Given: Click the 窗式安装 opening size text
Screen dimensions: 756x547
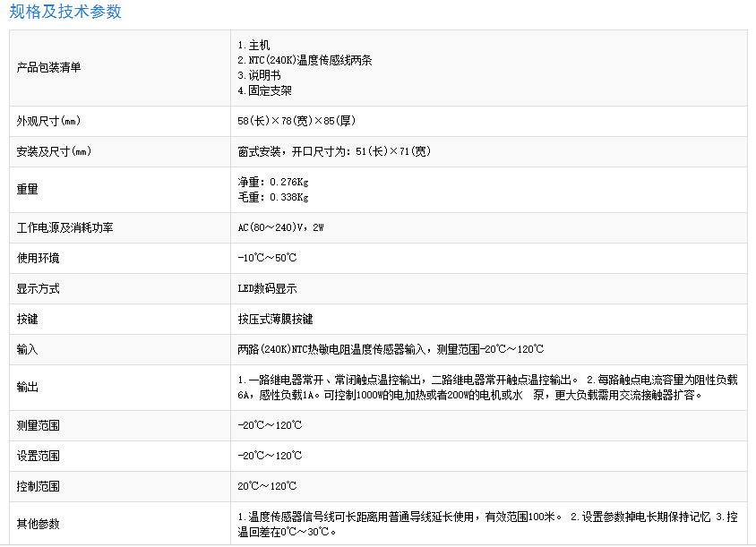Looking at the screenshot, I should pyautogui.click(x=334, y=151).
